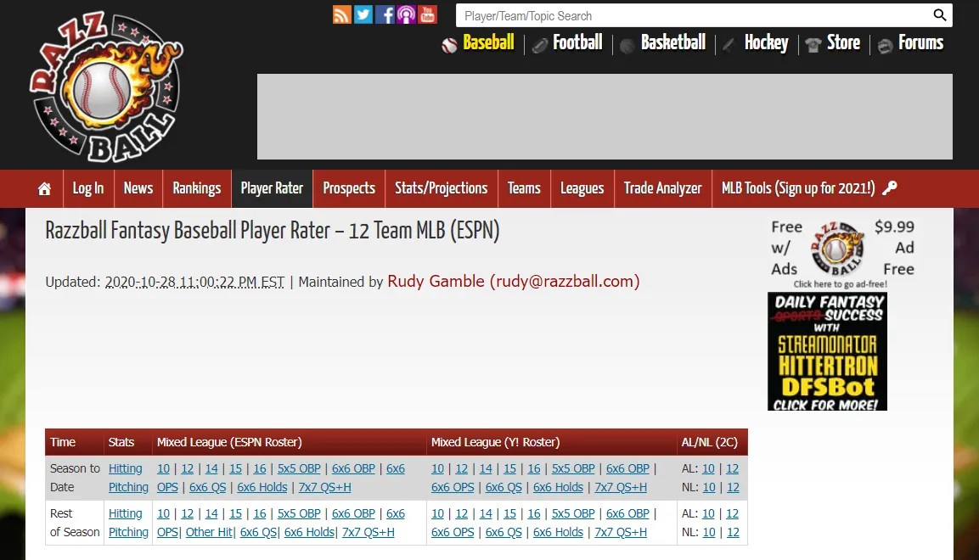Click the search magnifier icon

(940, 15)
